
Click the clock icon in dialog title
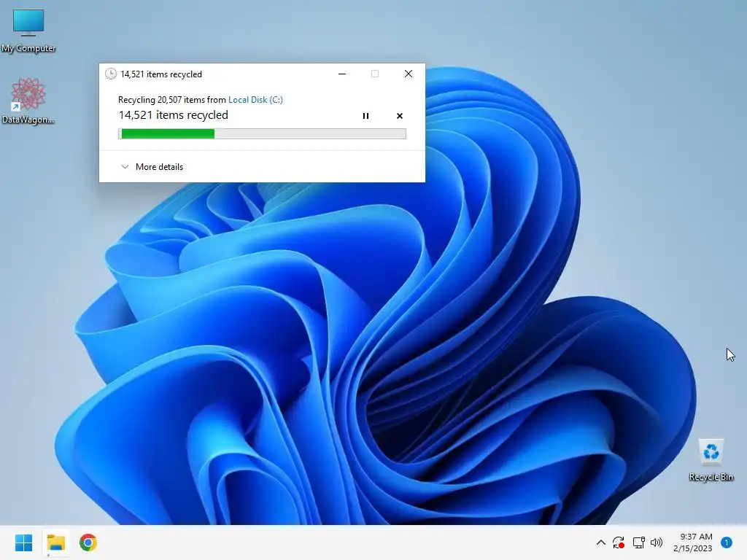coord(111,74)
